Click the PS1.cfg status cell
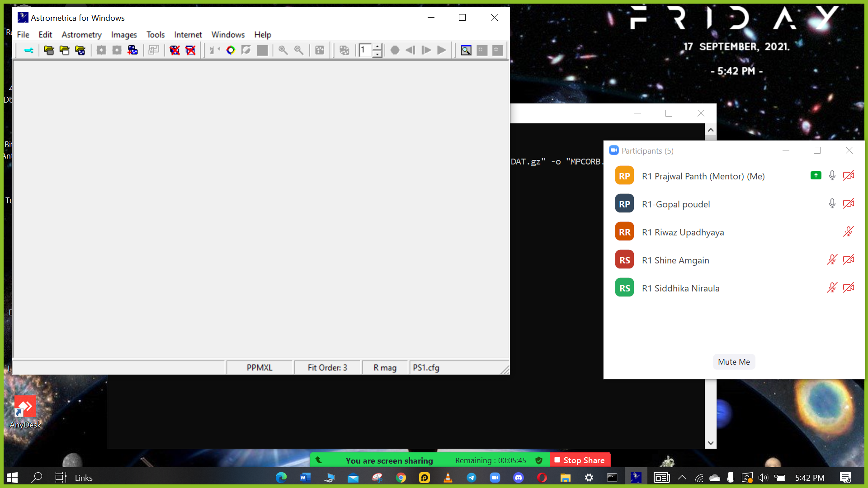 (454, 368)
